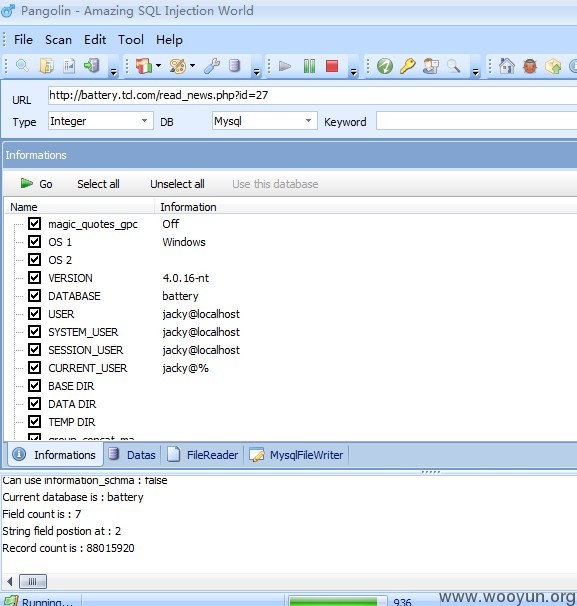The width and height of the screenshot is (577, 606).
Task: Expand toolbar overflow arrow after grayed magnifier
Action: [475, 71]
